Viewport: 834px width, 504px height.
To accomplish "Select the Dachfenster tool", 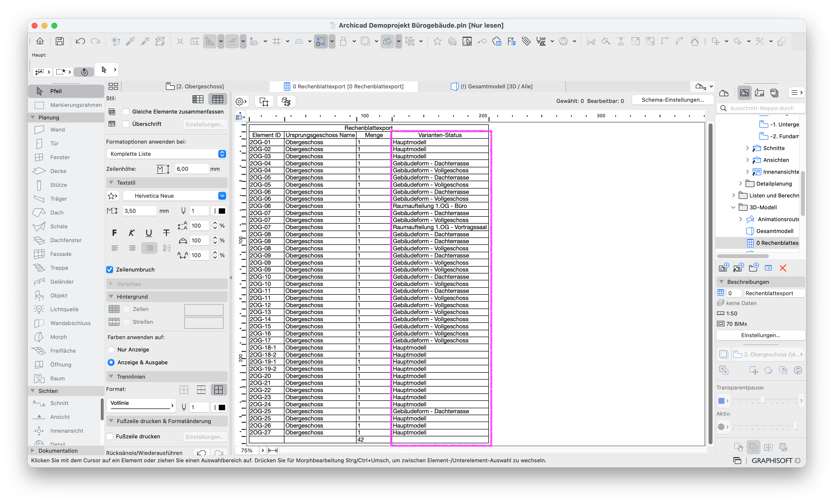I will click(x=66, y=240).
